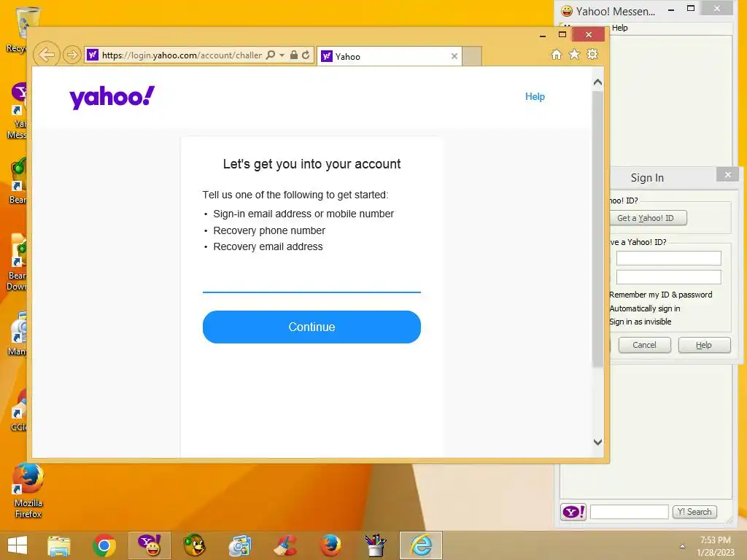The width and height of the screenshot is (747, 560).
Task: Click the blue Continue button
Action: click(311, 327)
